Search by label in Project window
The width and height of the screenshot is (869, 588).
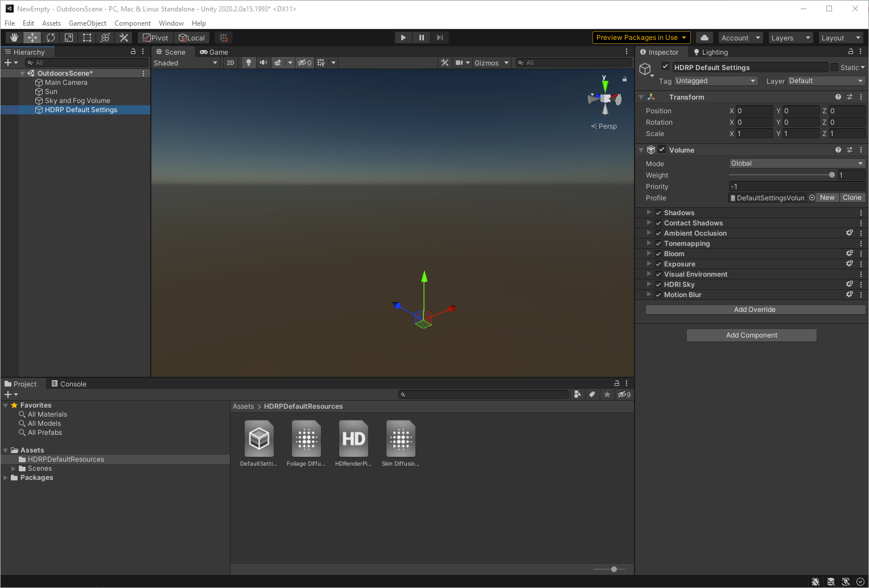592,394
